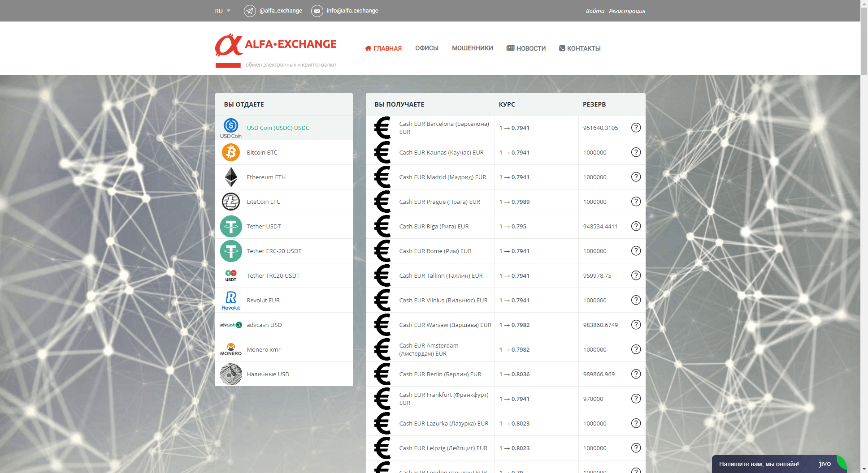Select the advcash USD logo
Viewport: 868px width, 473px height.
(230, 325)
